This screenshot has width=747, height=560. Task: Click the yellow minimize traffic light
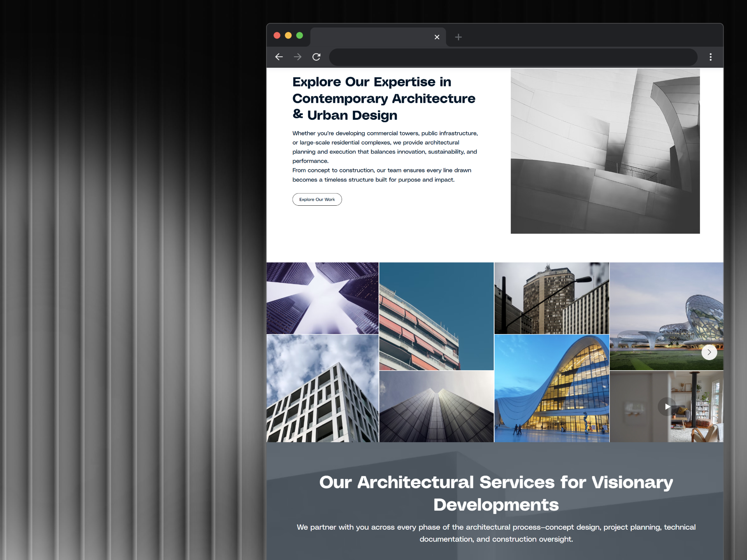[288, 35]
